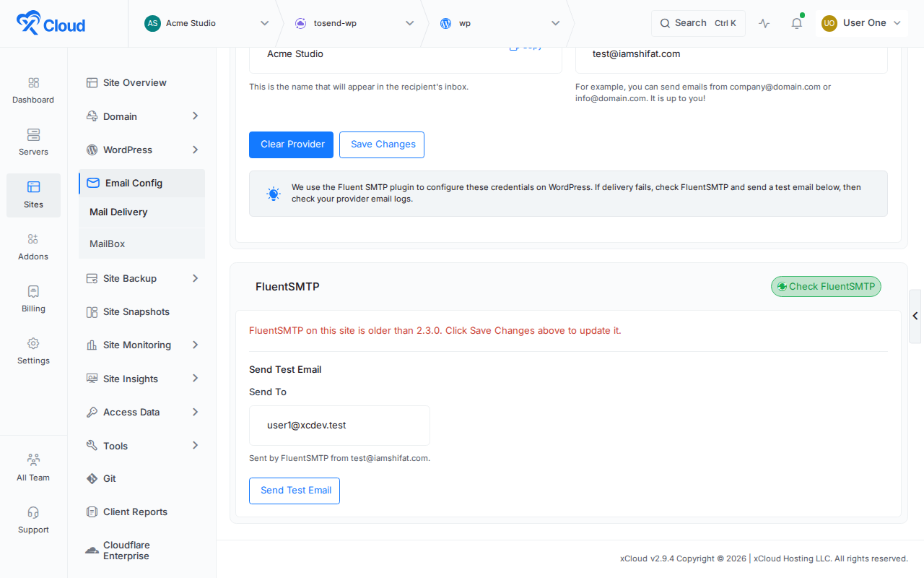Screen dimensions: 924x578
Task: Go to Servers in sidebar
Action: pos(33,142)
